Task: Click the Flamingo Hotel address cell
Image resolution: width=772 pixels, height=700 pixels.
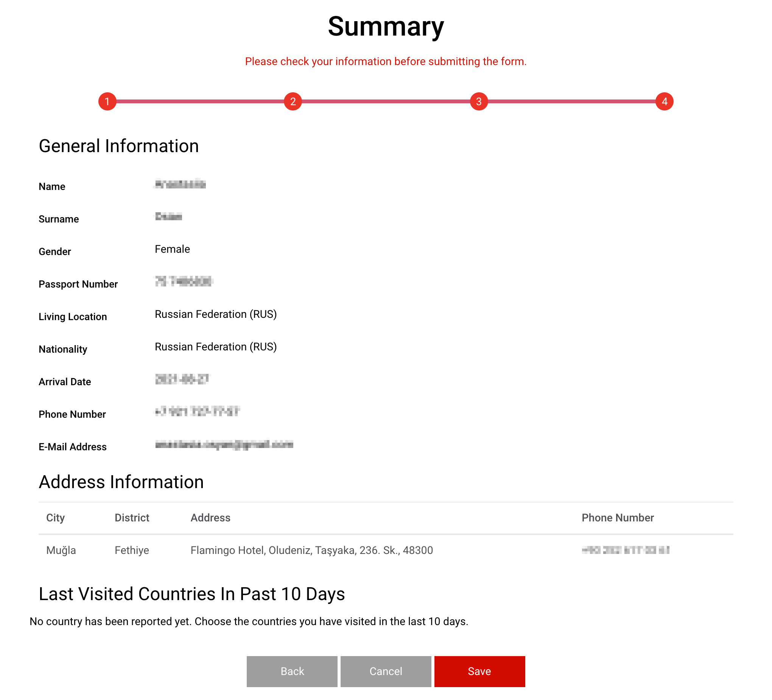Action: (312, 550)
